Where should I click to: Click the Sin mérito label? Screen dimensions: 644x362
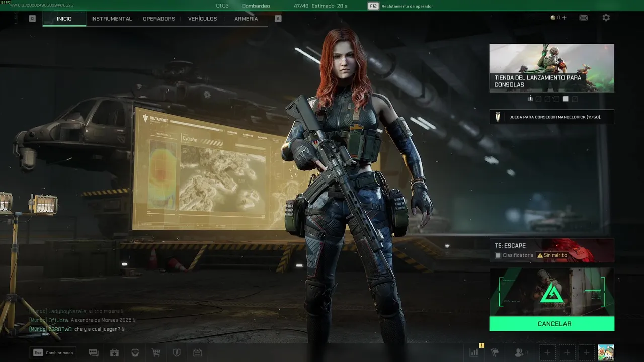(x=555, y=255)
